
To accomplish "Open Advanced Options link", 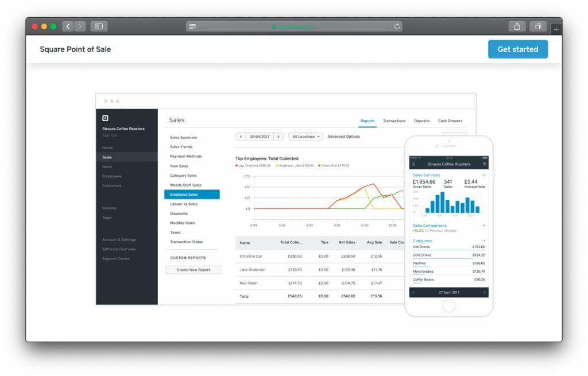I will 343,137.
